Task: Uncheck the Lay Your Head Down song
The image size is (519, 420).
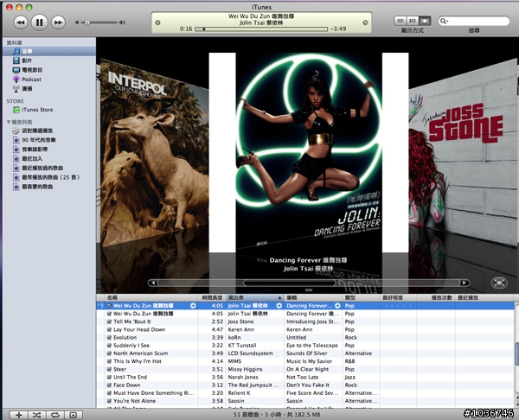Action: coord(109,330)
